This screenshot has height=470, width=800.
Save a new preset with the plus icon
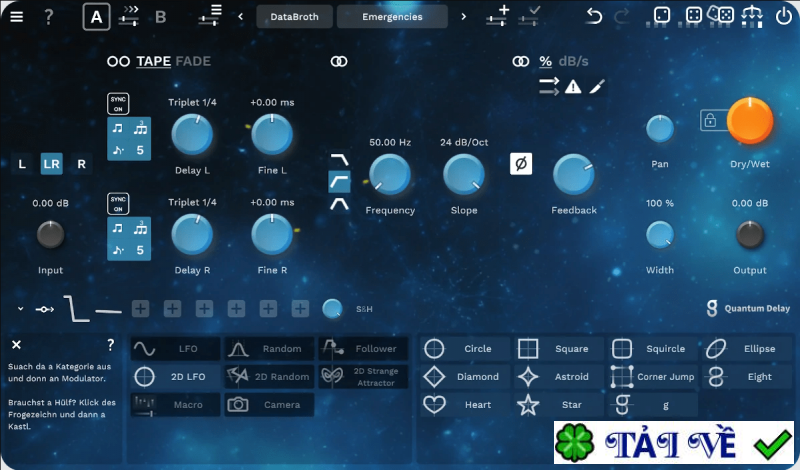497,15
